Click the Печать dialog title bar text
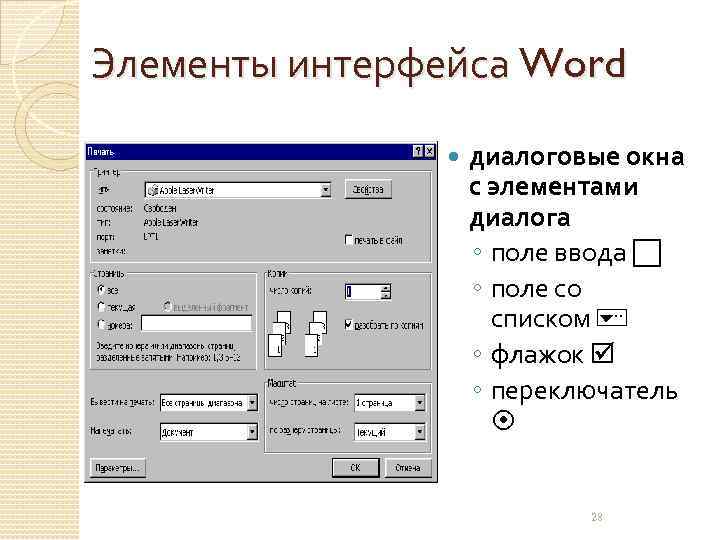The height and width of the screenshot is (540, 720). click(101, 151)
